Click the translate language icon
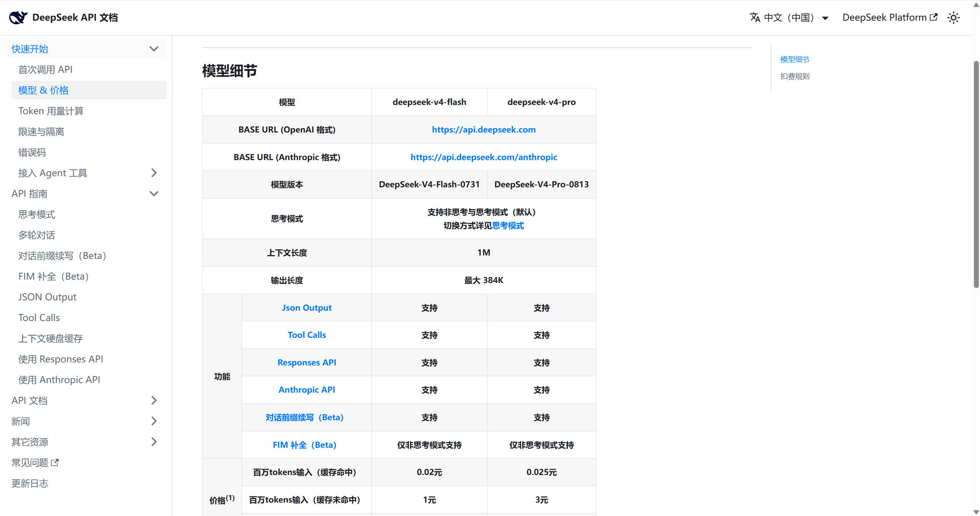 pyautogui.click(x=755, y=17)
